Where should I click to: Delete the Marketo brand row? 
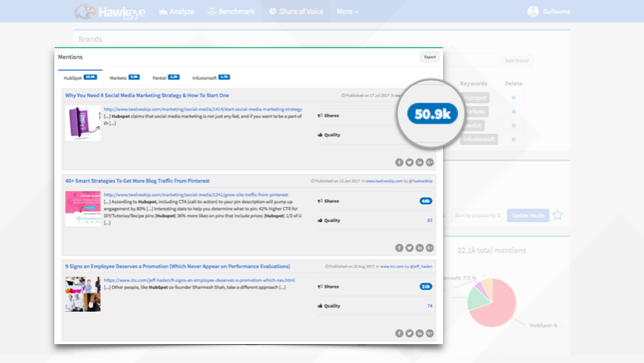(513, 112)
